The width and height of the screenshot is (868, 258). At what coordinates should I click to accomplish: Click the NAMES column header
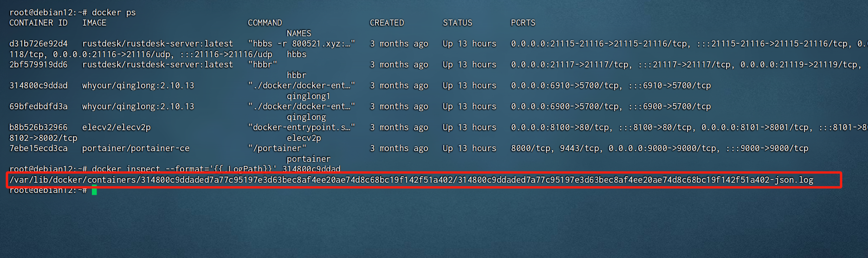click(299, 33)
